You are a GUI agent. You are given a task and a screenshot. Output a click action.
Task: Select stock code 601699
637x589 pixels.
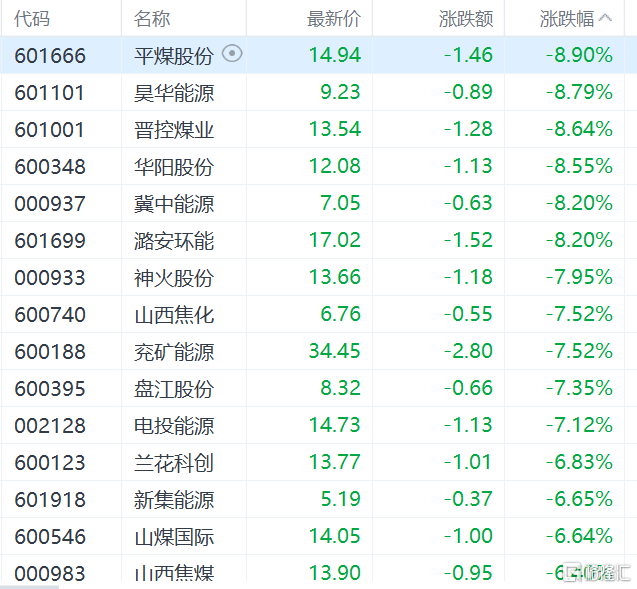50,240
